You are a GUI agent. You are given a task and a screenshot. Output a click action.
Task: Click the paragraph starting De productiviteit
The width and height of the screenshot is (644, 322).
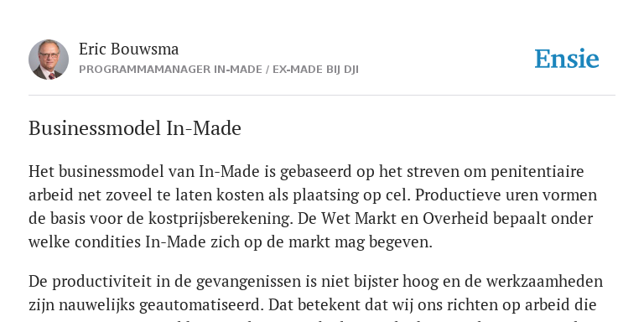point(315,298)
